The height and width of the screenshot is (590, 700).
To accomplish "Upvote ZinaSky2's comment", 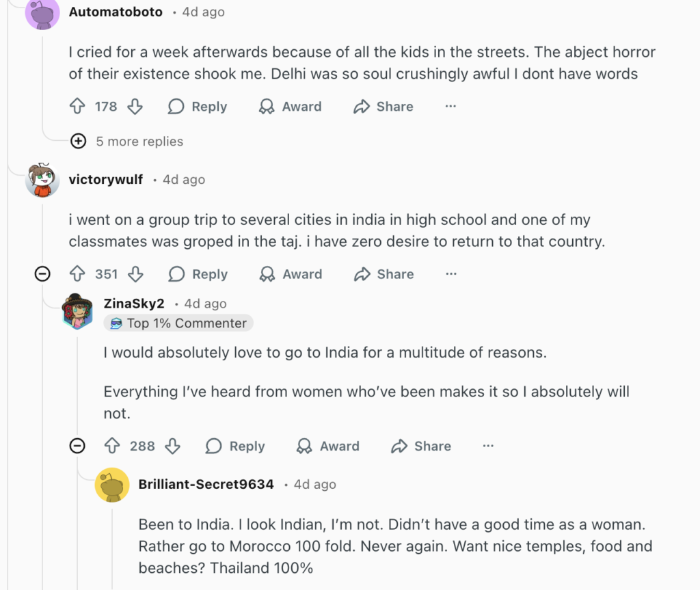I will pos(112,446).
